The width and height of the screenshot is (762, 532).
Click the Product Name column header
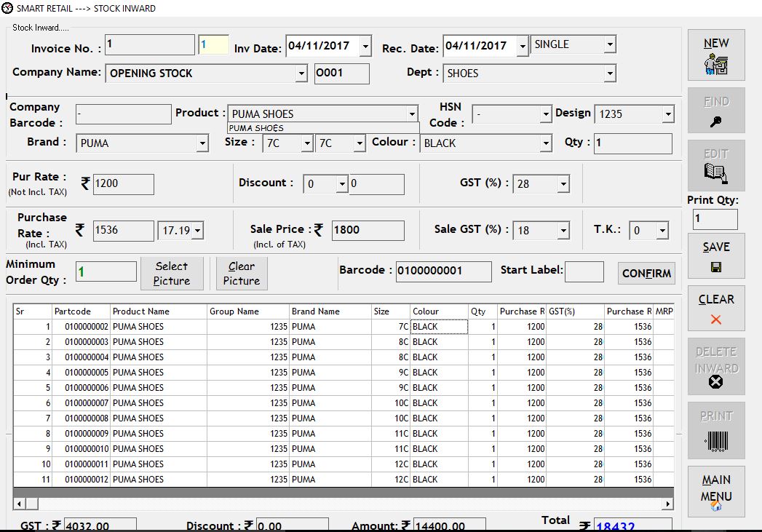coord(159,311)
